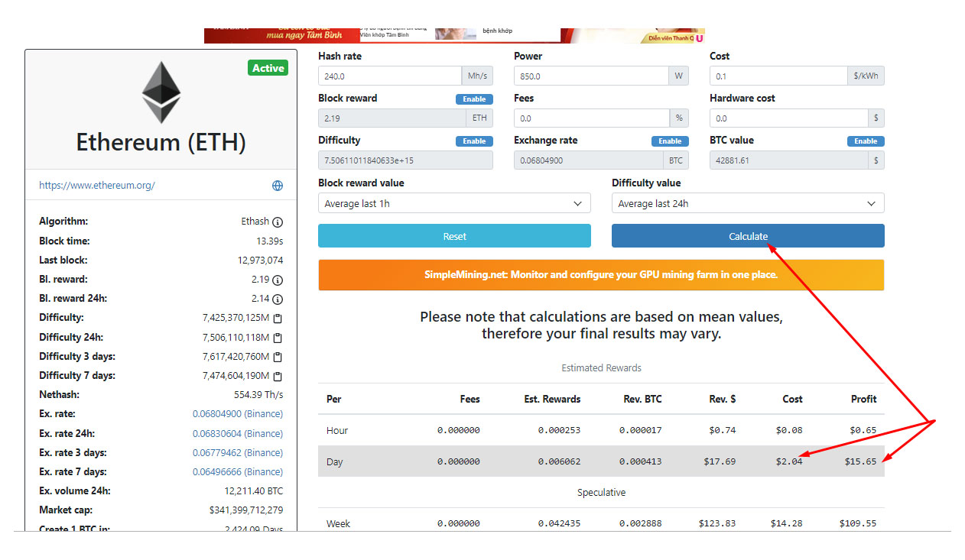Open the Bl. reward info icon
This screenshot has height=560, width=965.
tap(278, 280)
